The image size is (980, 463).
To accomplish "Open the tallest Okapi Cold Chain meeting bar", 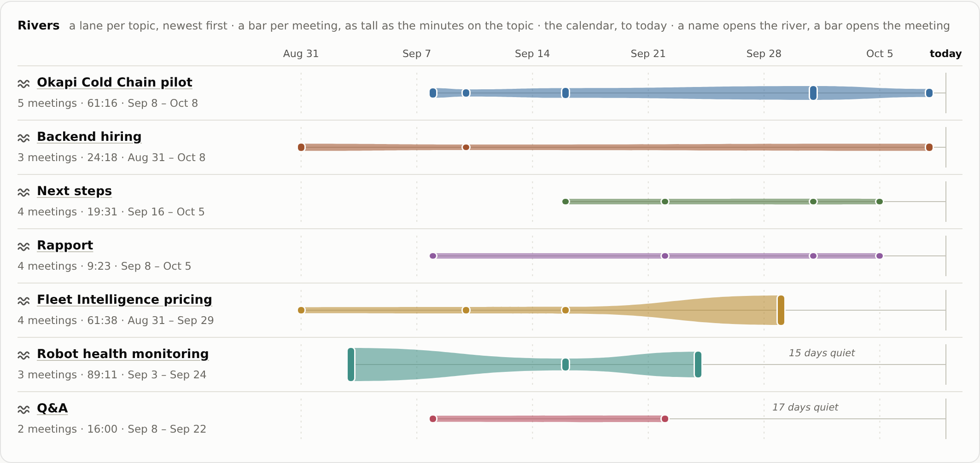I will coord(813,93).
